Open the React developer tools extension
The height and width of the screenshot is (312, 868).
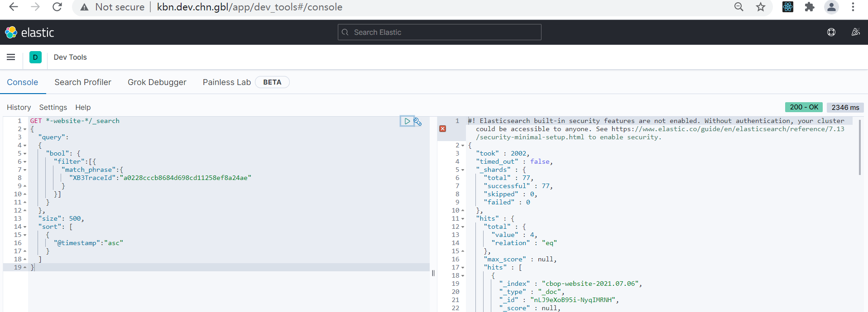pos(788,7)
